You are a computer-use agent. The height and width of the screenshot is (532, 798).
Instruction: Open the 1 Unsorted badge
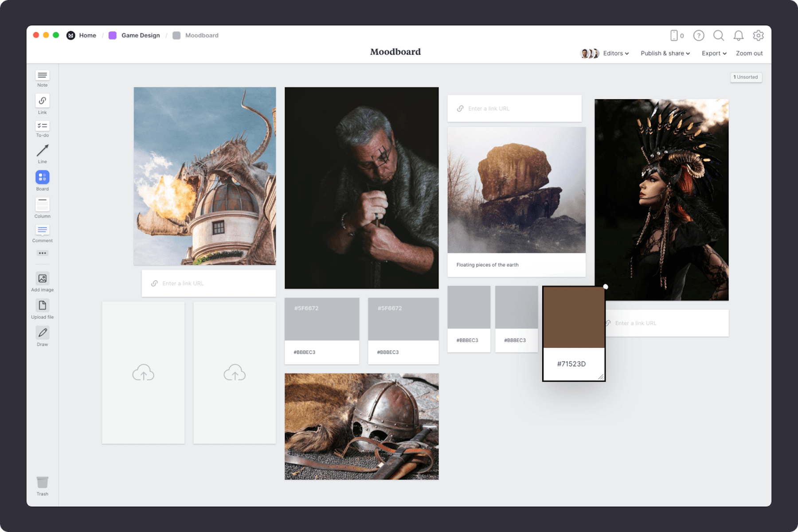[x=746, y=77]
